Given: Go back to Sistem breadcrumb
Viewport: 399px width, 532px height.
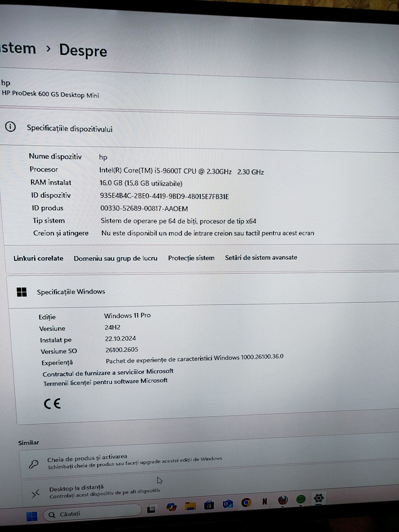Looking at the screenshot, I should coord(18,48).
